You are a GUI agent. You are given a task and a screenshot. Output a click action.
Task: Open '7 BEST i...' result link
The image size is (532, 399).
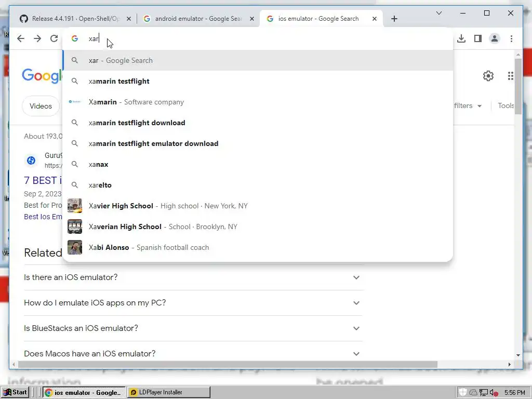[x=43, y=180]
